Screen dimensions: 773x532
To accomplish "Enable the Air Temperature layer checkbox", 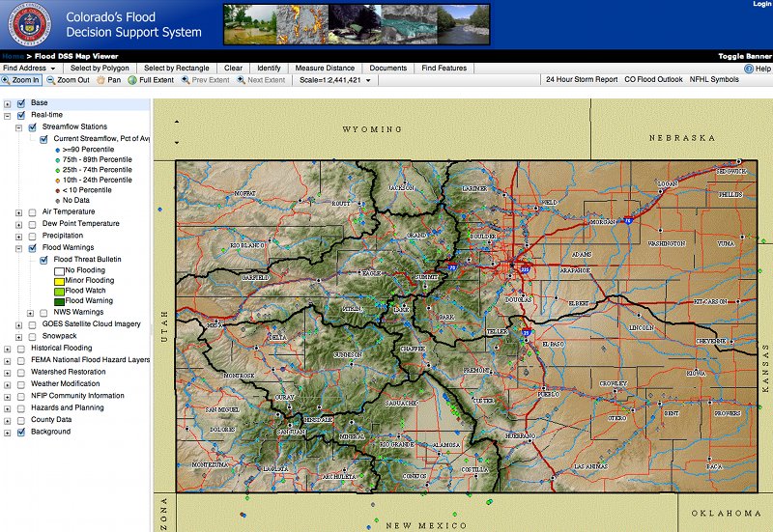I will tap(33, 211).
